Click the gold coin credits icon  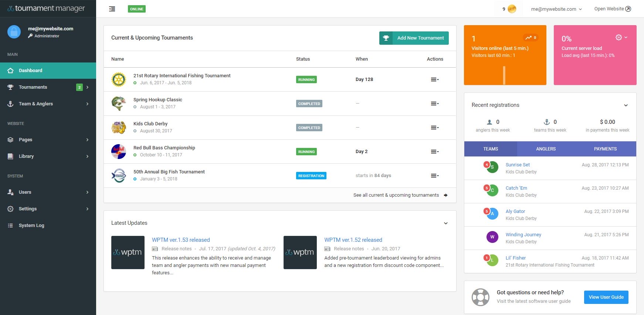click(512, 9)
